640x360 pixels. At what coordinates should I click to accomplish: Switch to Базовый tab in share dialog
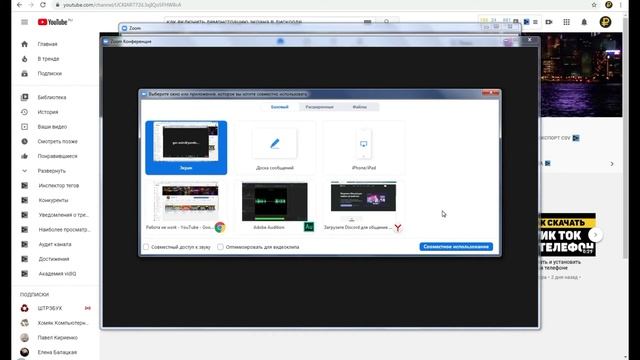click(x=280, y=107)
